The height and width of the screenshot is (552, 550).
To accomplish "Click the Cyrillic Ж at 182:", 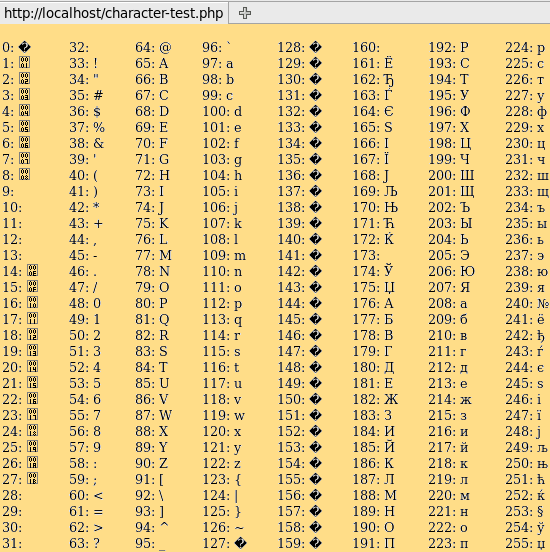I will pyautogui.click(x=391, y=399).
